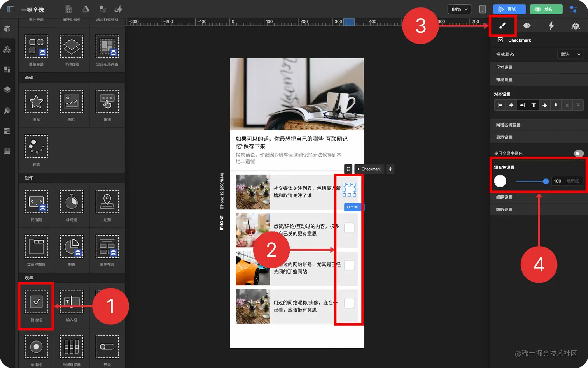Select the 重复容器 component

click(36, 49)
